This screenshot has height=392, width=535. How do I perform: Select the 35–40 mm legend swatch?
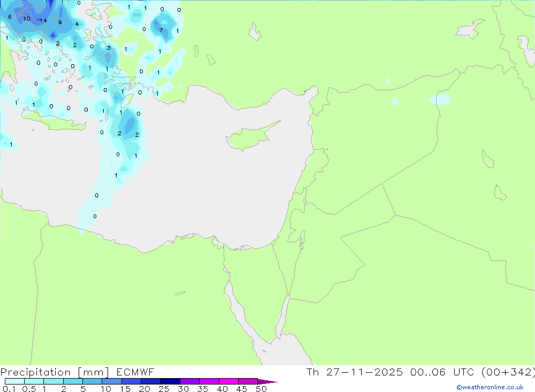pos(209,381)
